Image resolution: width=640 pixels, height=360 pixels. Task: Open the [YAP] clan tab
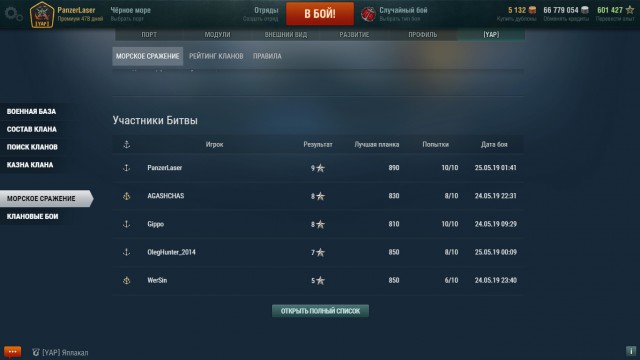point(491,35)
